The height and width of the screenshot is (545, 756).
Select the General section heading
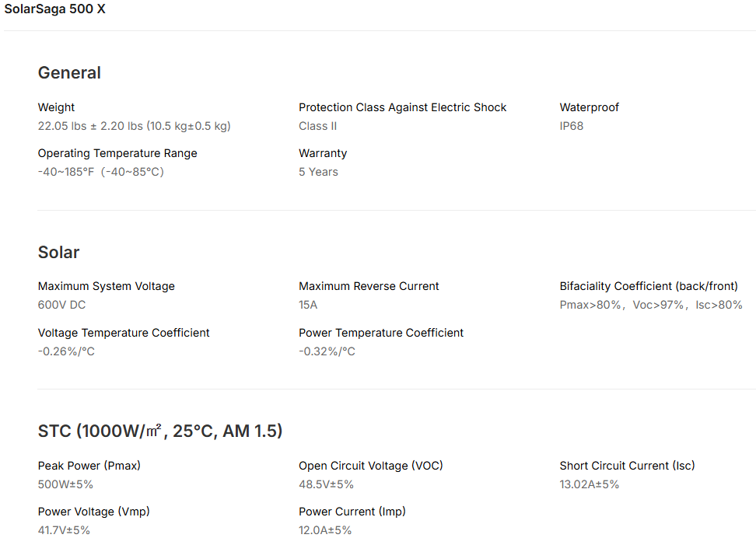(69, 73)
